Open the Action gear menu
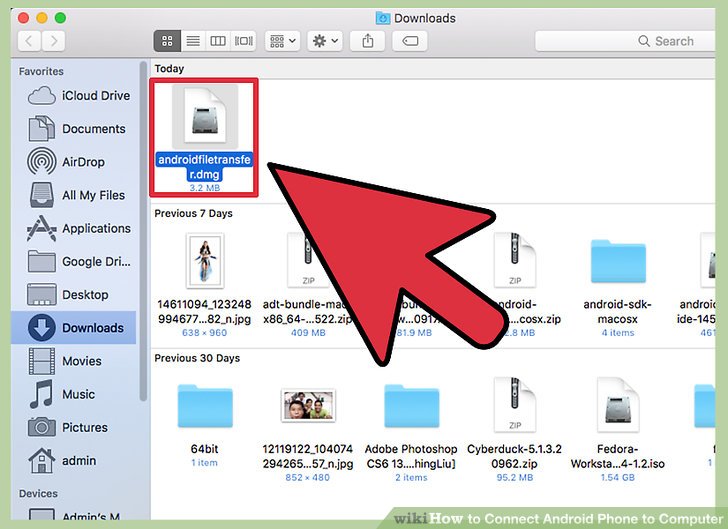Screen dimensions: 728x529 point(325,41)
